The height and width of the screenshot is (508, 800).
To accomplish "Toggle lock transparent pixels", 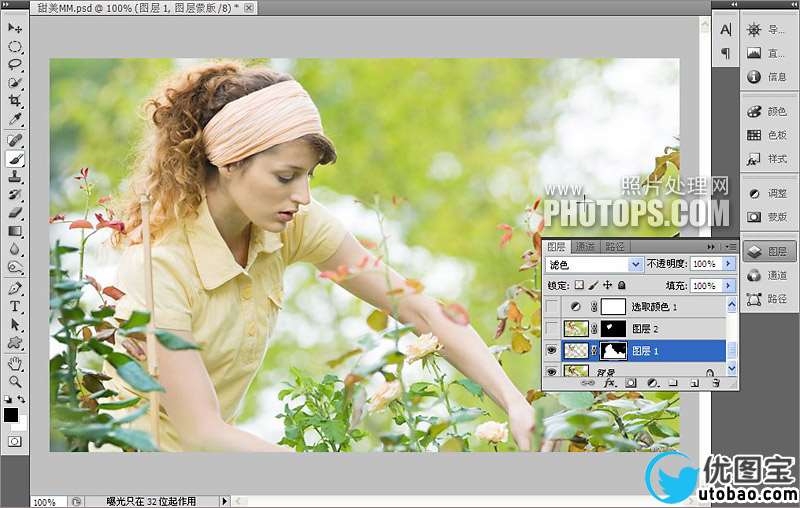I will click(579, 285).
